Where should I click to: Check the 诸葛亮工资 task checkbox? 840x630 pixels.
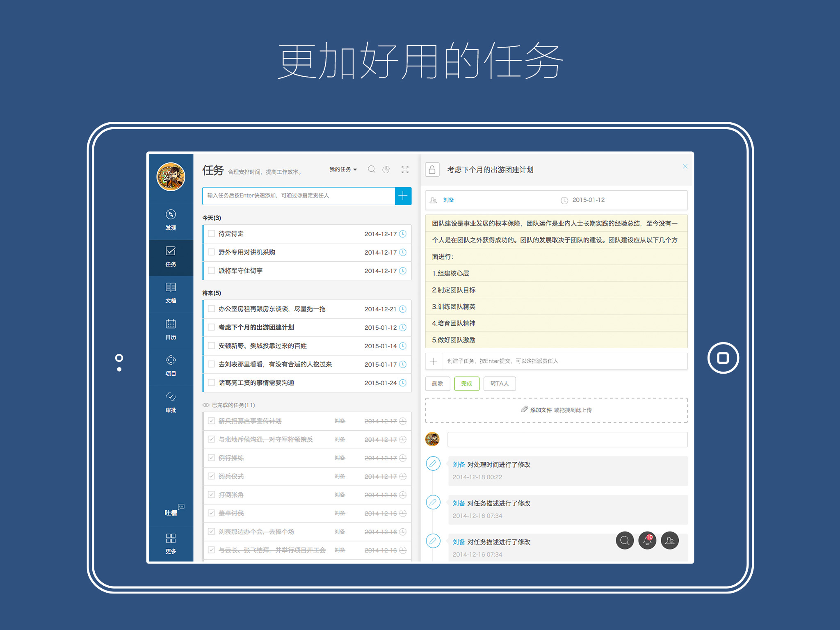tap(211, 382)
